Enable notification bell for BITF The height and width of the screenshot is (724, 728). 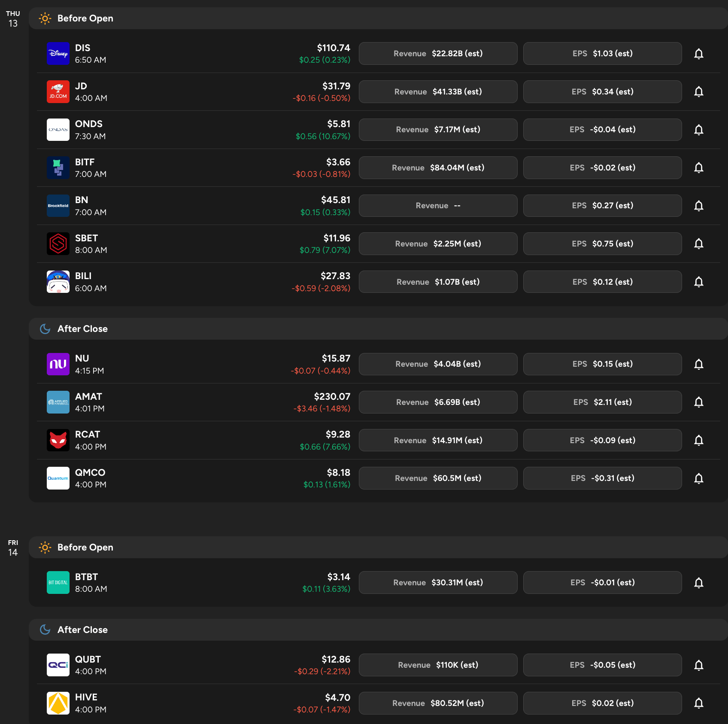pyautogui.click(x=699, y=167)
